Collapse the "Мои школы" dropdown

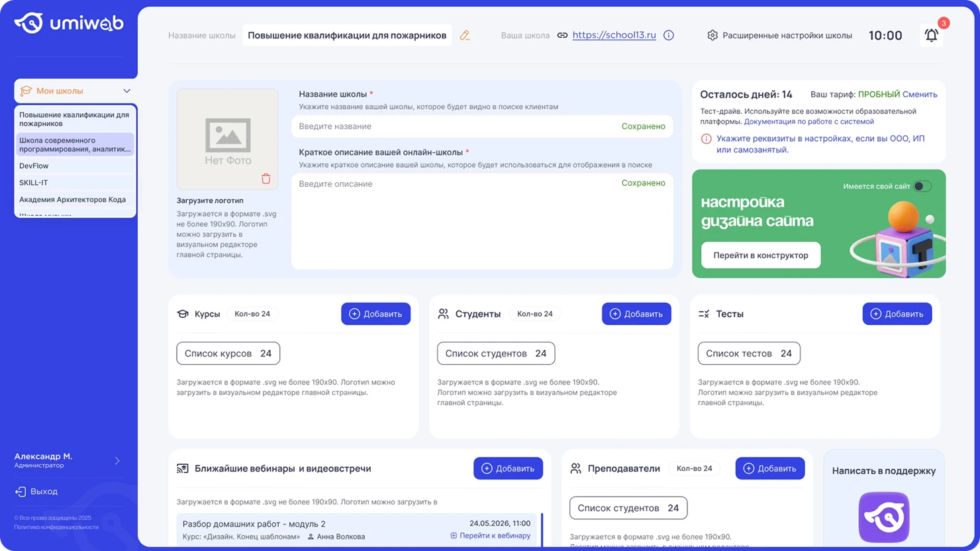pos(126,91)
